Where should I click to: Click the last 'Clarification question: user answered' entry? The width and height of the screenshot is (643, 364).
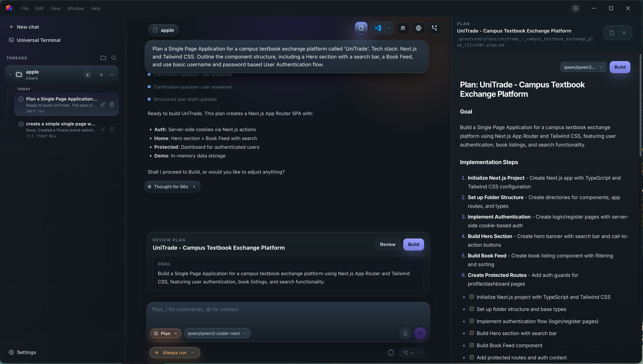(192, 87)
